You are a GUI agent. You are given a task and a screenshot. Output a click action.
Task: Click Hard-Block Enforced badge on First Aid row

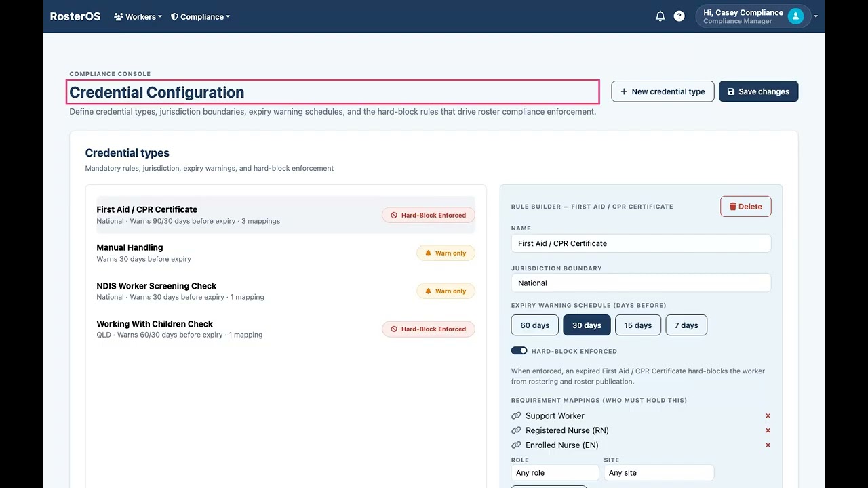(429, 215)
